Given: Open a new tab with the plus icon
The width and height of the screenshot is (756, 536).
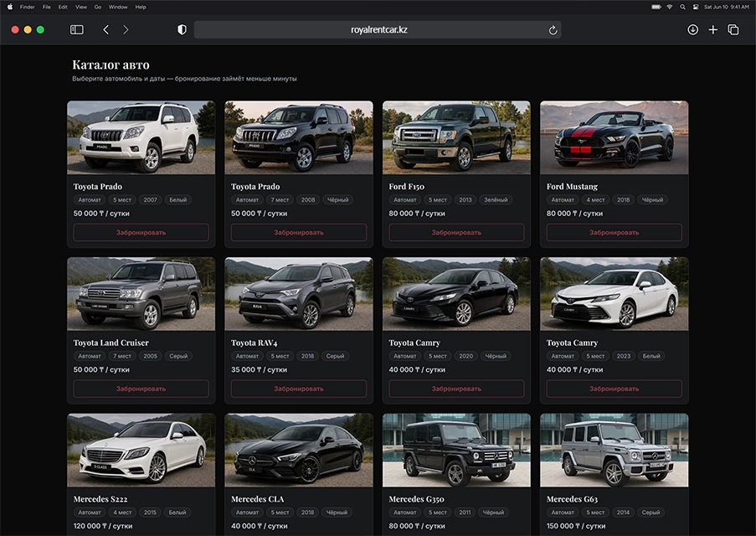Looking at the screenshot, I should pos(713,30).
